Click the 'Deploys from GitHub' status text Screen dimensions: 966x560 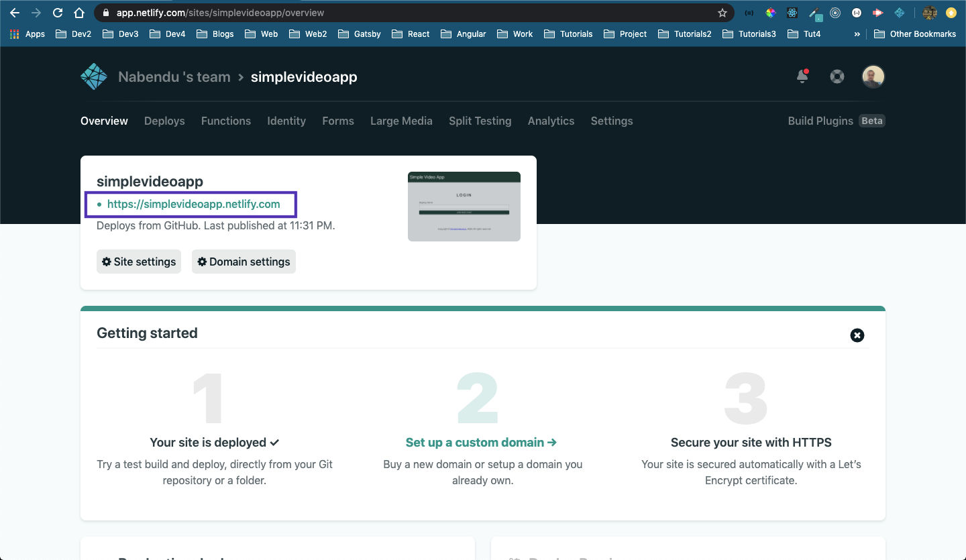pyautogui.click(x=215, y=225)
